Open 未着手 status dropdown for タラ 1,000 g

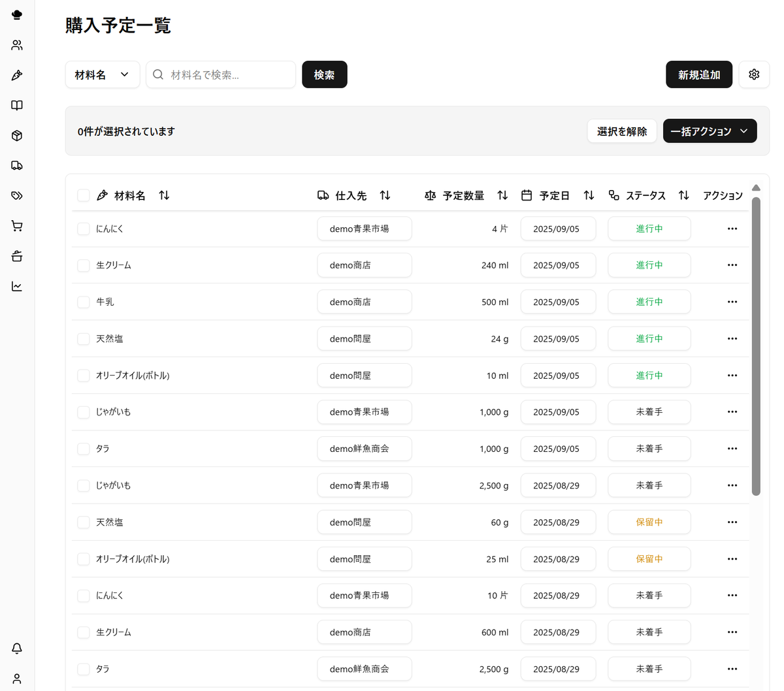point(649,449)
